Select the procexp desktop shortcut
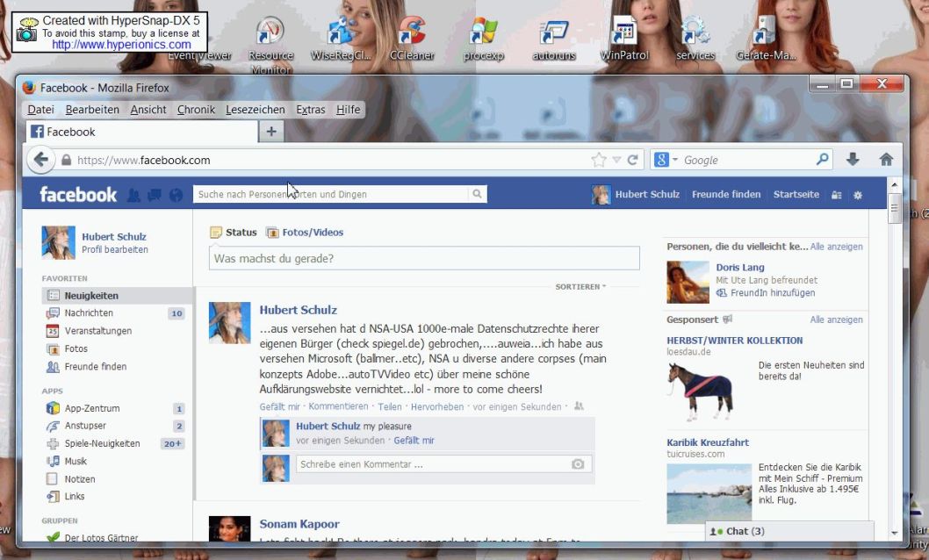This screenshot has width=929, height=560. click(x=484, y=39)
